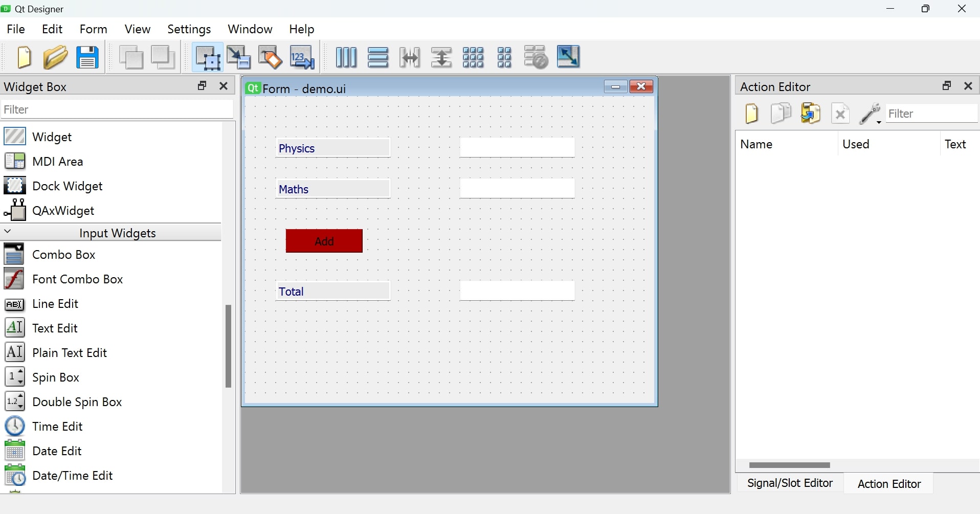Screen dimensions: 980x514
Task: Open an existing form via toolbar icon
Action: click(x=55, y=57)
